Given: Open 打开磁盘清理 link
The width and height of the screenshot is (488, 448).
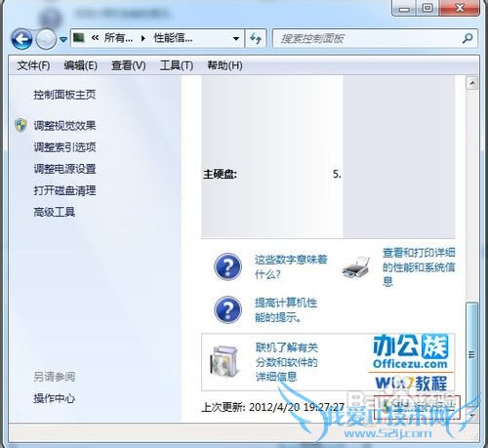Looking at the screenshot, I should (x=64, y=190).
